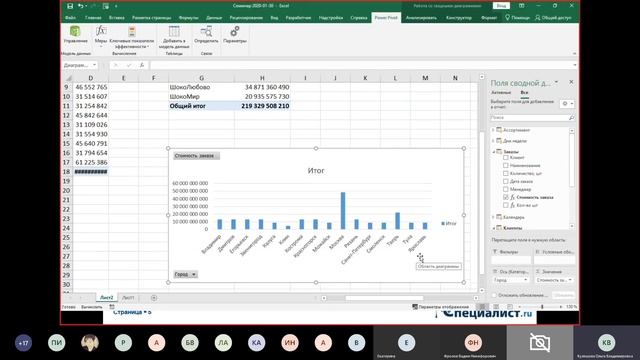
Task: Click Общий доступ share icon
Action: pos(538,18)
